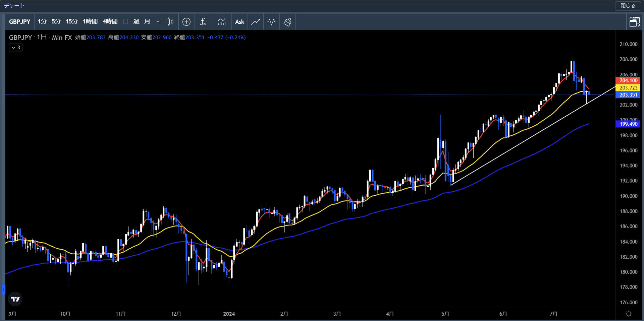Viewport: 644px width, 321px height.
Task: Click the GBPJPY chart title legend
Action: pyautogui.click(x=20, y=38)
